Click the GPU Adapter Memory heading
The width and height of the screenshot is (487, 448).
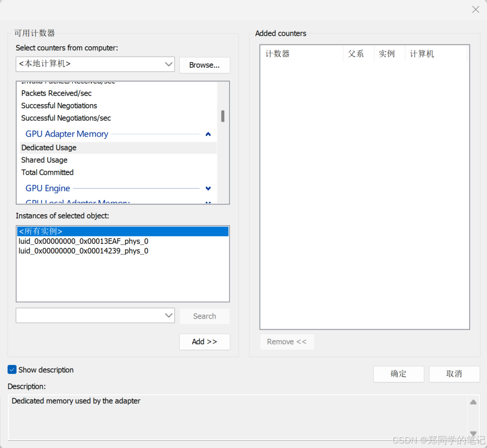(x=67, y=134)
